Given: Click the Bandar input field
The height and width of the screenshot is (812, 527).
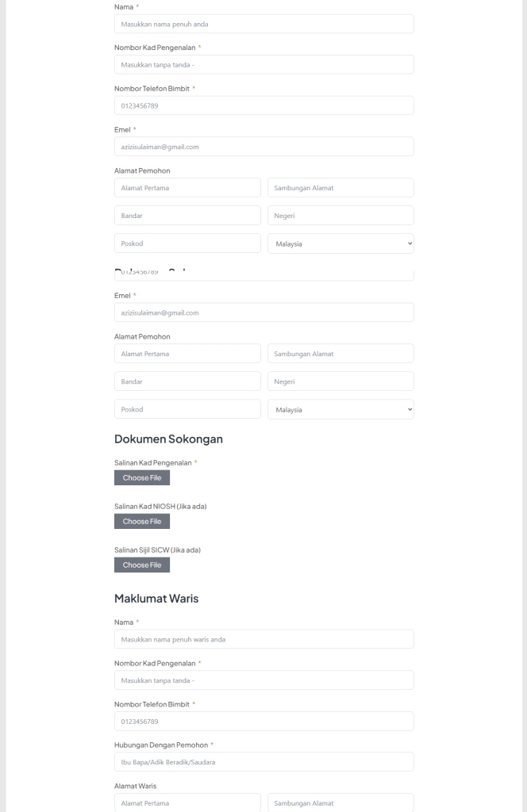Looking at the screenshot, I should click(x=187, y=215).
